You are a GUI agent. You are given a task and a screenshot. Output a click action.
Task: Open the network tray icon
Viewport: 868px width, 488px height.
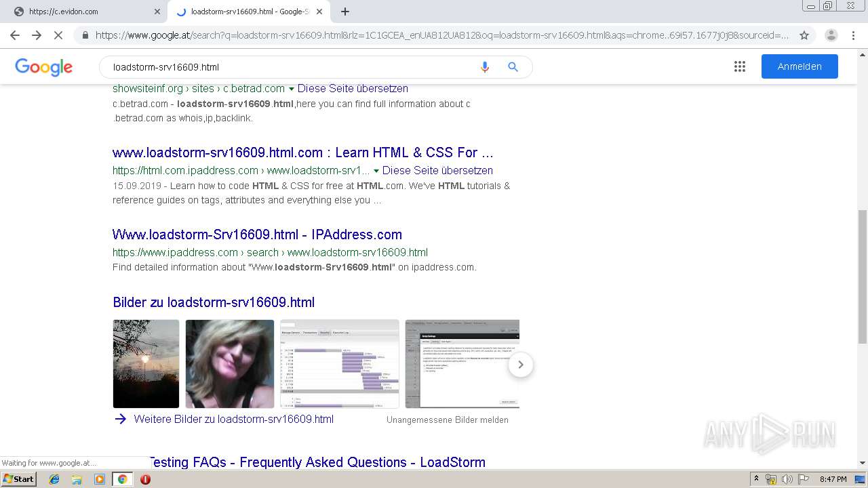[771, 479]
